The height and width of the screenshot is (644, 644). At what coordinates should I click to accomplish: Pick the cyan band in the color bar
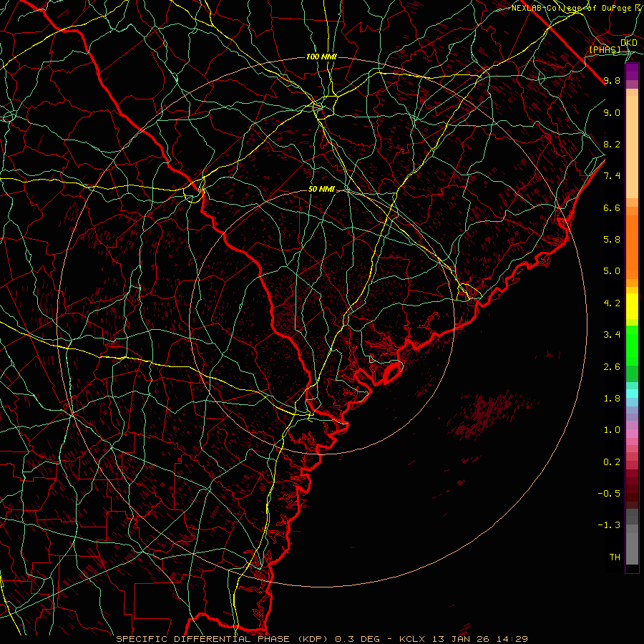(632, 393)
